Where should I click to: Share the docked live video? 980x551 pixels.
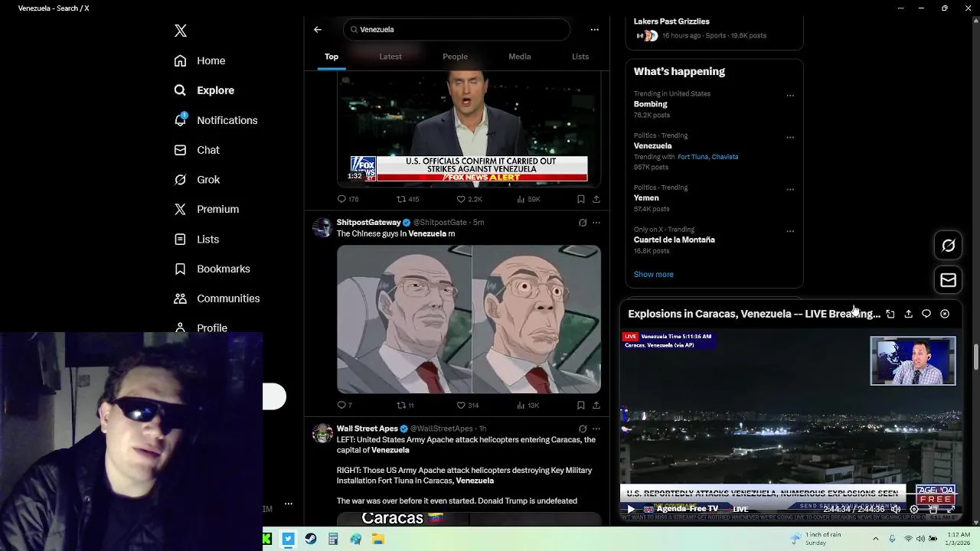point(909,314)
